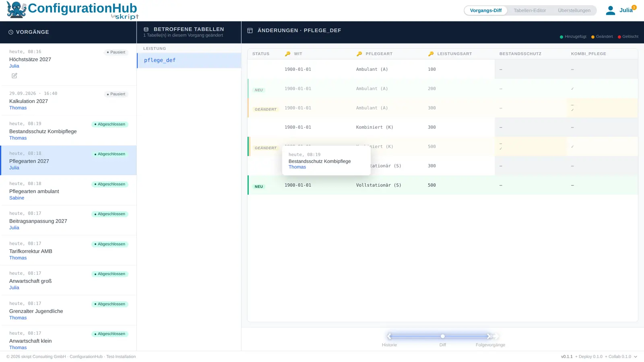
Task: Open the Grenzalter Jugendliche Vorgang
Action: pos(68,311)
